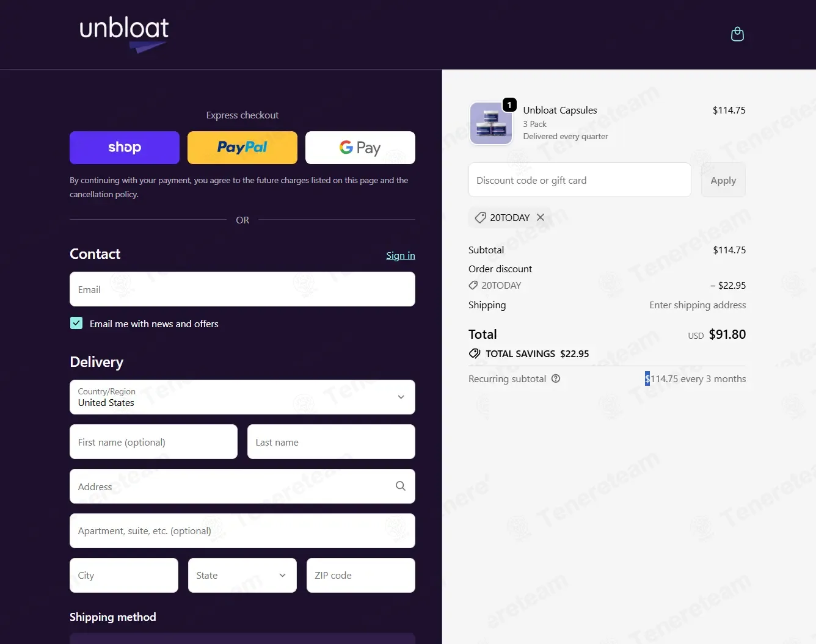816x644 pixels.
Task: Click the Sign in link
Action: pos(401,255)
